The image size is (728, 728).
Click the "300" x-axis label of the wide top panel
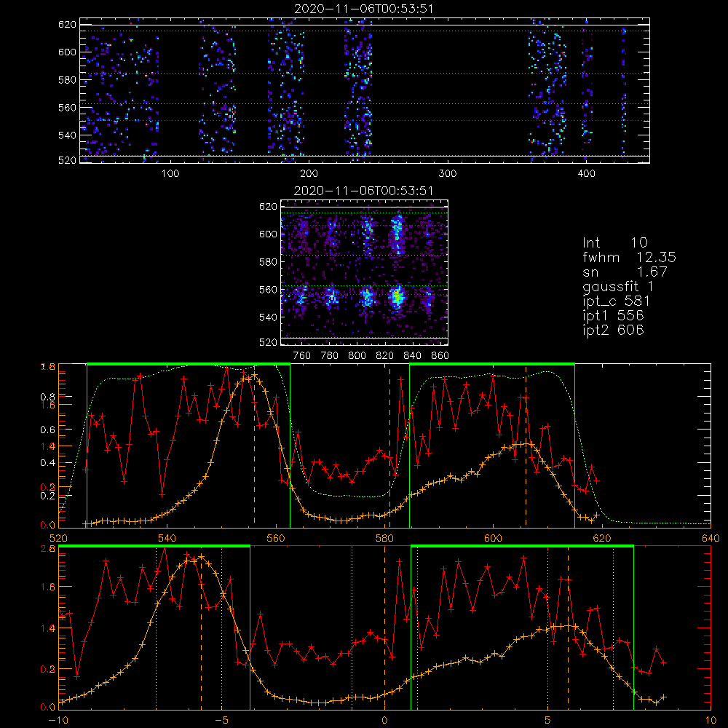click(447, 174)
